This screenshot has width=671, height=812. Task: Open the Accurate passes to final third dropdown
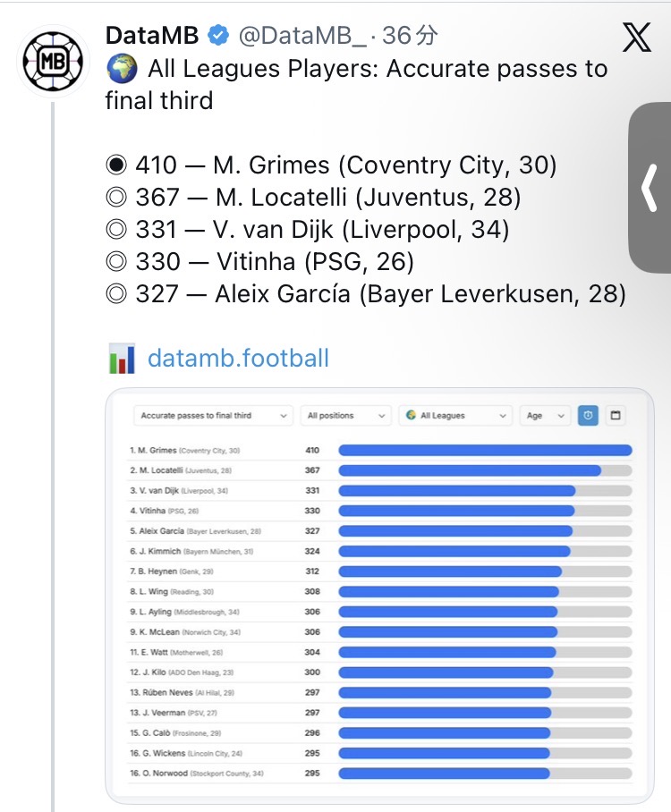pyautogui.click(x=214, y=416)
